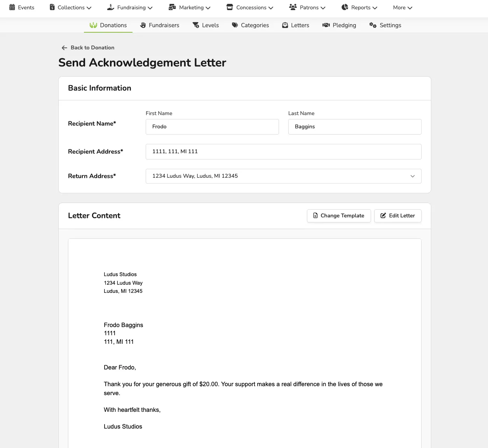Click the 'With heartfelt thanks,' line
The height and width of the screenshot is (448, 488).
(132, 410)
